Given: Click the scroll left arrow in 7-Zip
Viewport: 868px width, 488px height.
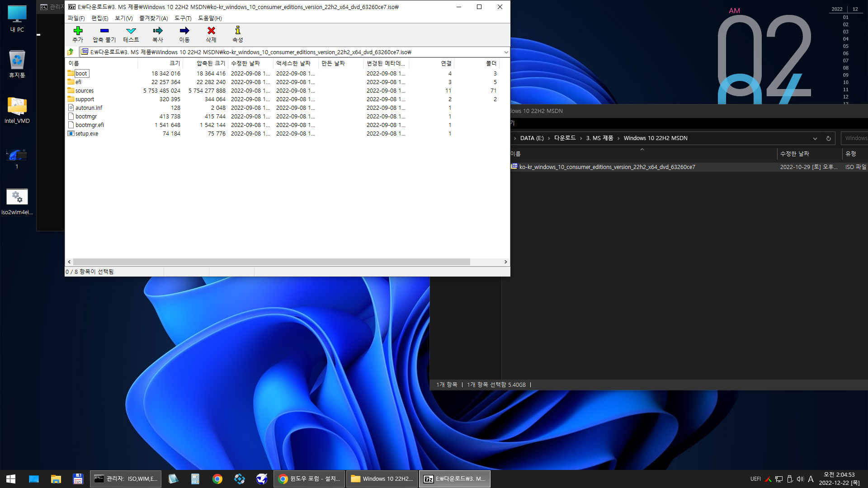Looking at the screenshot, I should (69, 262).
